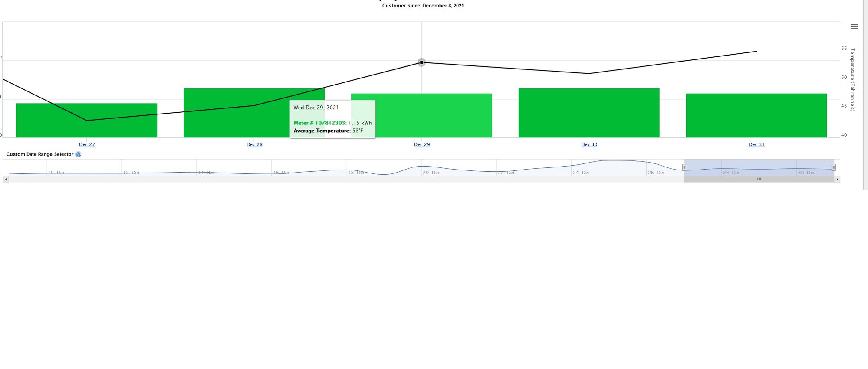Image resolution: width=868 pixels, height=369 pixels.
Task: Click the help icon beside Custom Date Range Selector
Action: (x=78, y=154)
